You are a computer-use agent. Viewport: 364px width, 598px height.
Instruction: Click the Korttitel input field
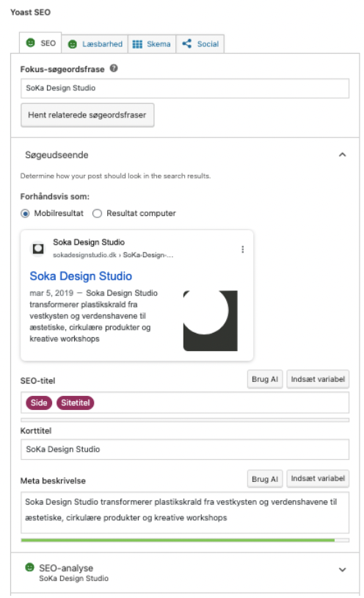[185, 450]
